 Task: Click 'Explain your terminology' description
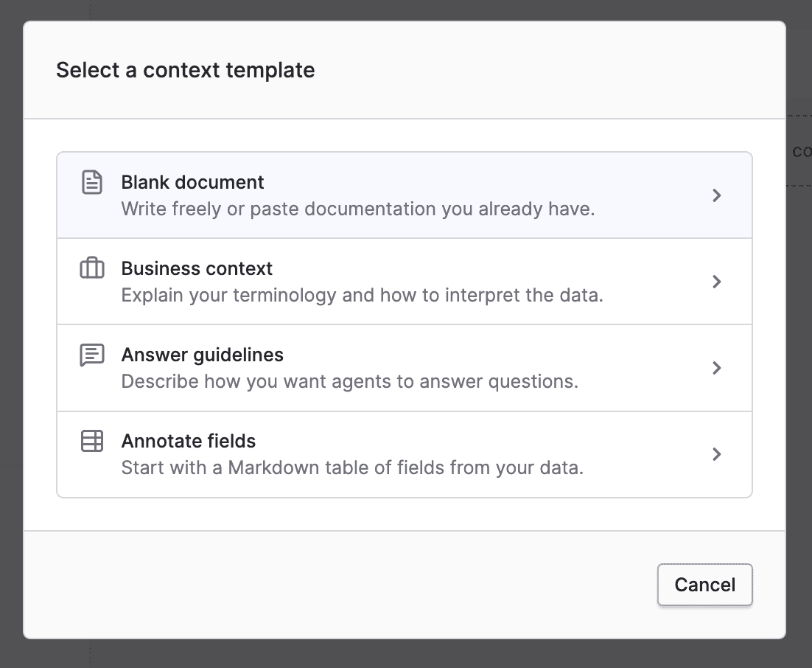(x=362, y=295)
